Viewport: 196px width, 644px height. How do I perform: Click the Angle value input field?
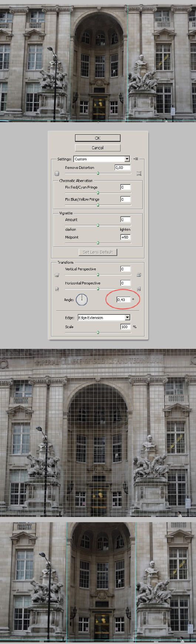124,300
